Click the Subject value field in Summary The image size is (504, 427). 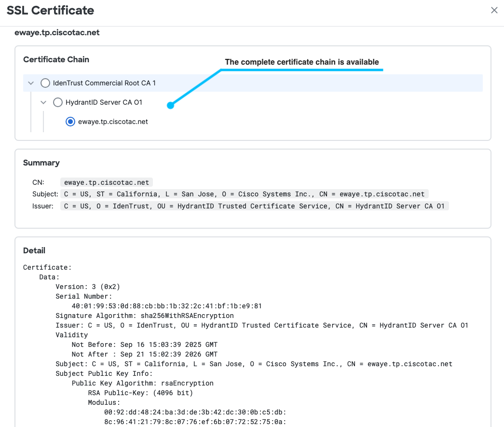point(244,193)
